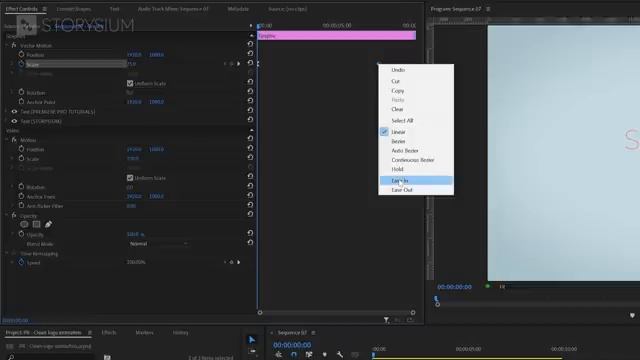Add marker in Sequence 07 timeline
This screenshot has width=640, height=360.
[324, 355]
